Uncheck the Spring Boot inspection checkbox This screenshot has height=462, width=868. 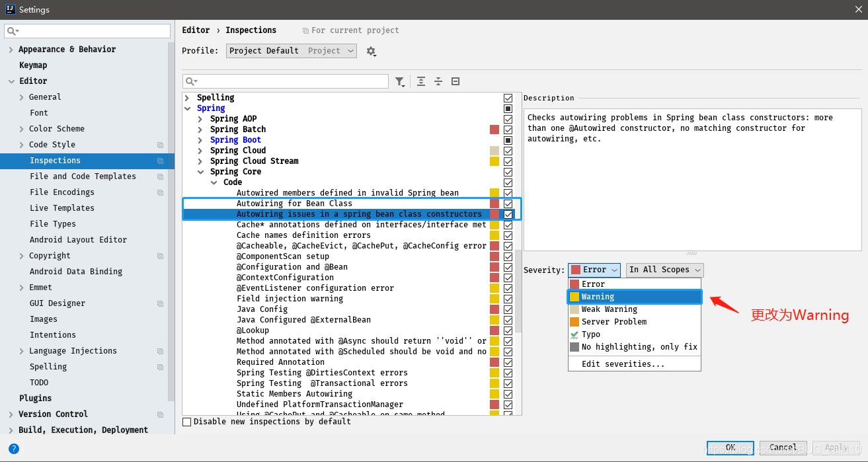(508, 139)
